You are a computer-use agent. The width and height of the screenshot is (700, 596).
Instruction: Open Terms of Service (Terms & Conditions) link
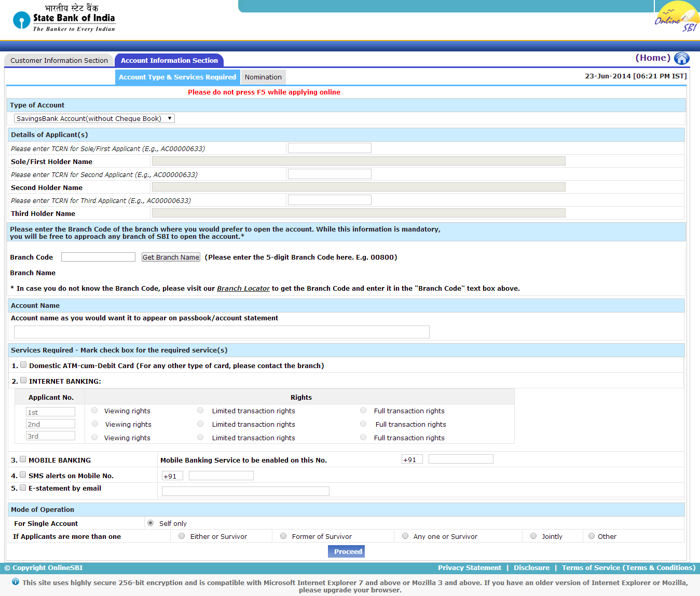click(x=628, y=567)
